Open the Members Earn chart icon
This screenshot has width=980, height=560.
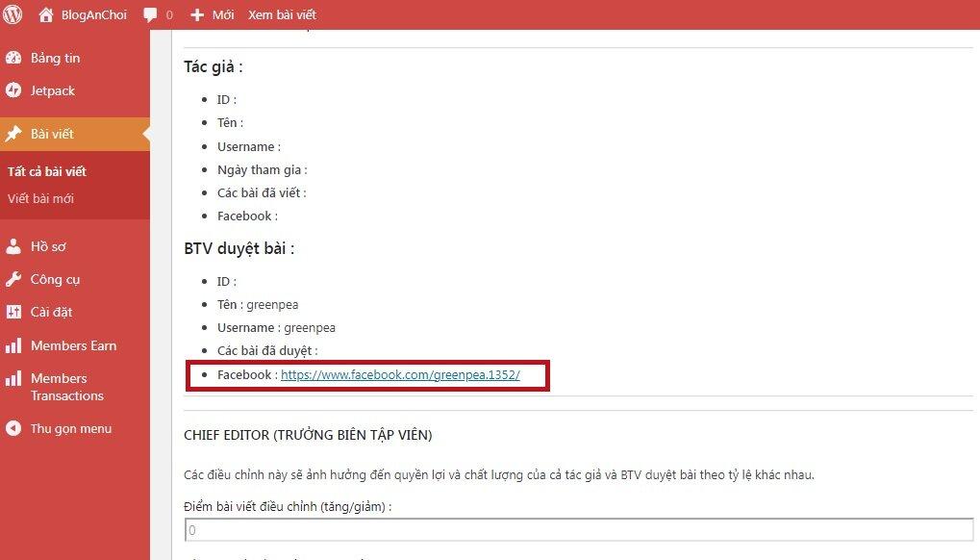[14, 345]
